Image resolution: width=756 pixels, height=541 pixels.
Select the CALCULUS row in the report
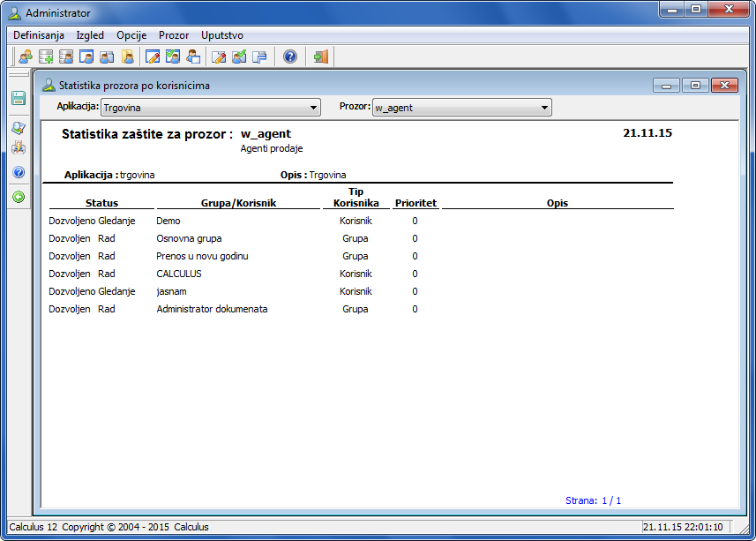click(x=179, y=274)
